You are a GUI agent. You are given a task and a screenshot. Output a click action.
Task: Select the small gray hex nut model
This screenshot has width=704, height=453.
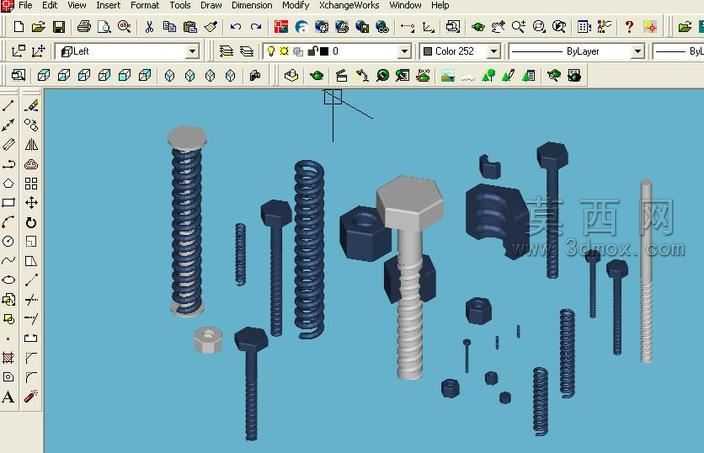(x=207, y=340)
